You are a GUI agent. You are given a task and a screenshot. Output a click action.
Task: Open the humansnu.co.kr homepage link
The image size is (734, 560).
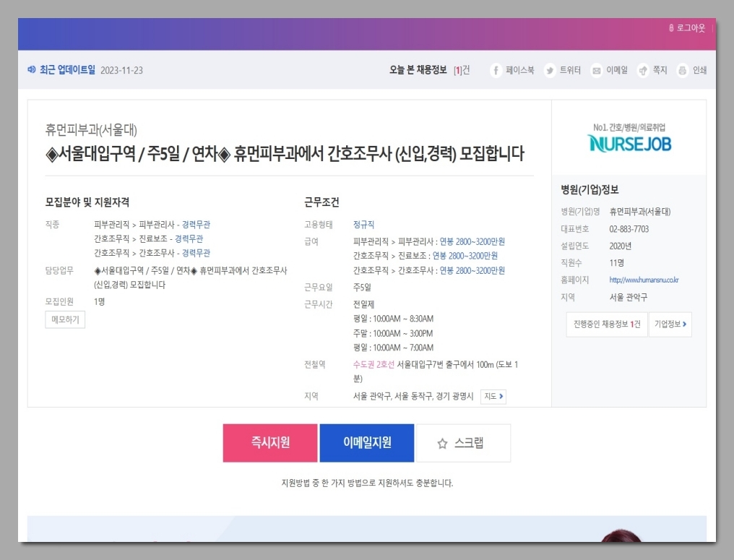point(644,280)
